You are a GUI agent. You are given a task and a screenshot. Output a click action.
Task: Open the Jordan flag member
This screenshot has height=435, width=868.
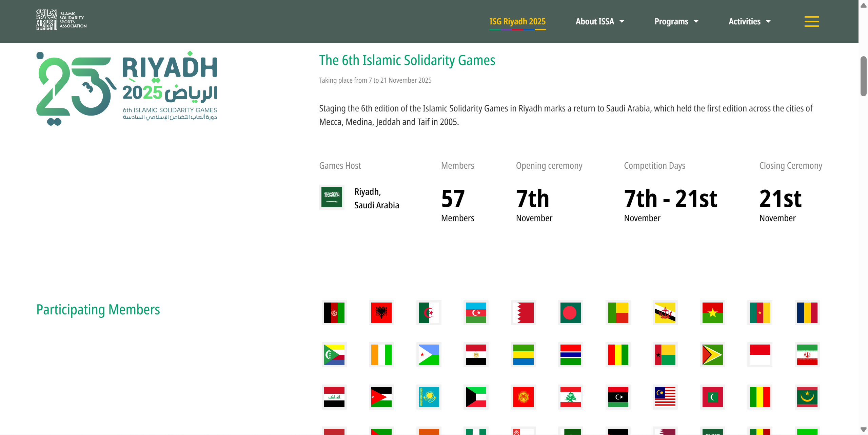pyautogui.click(x=381, y=397)
